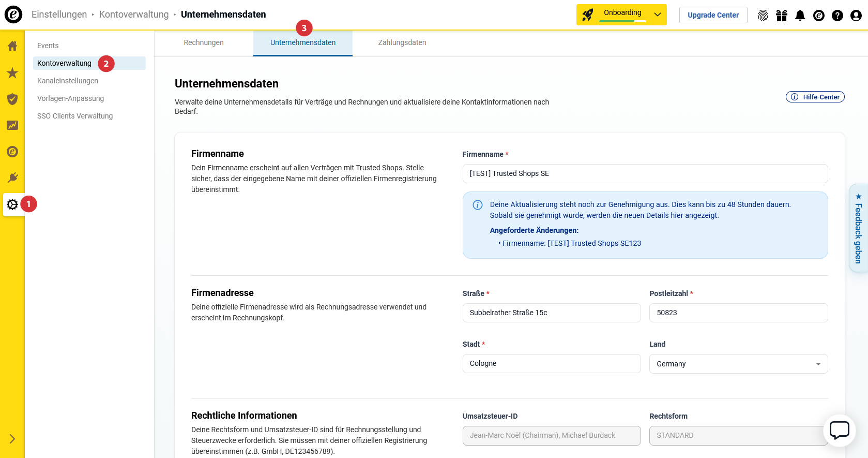The width and height of the screenshot is (868, 458).
Task: Open the Hilfe-Center link
Action: point(815,97)
